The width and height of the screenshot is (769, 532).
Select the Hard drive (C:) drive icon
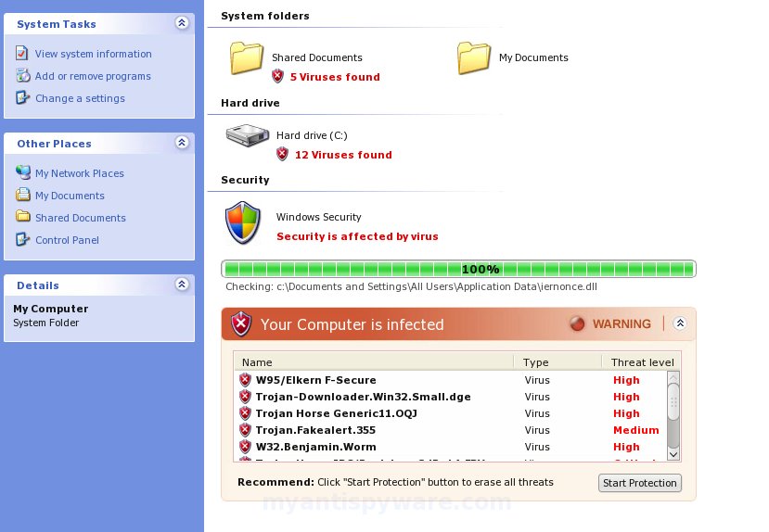[247, 134]
